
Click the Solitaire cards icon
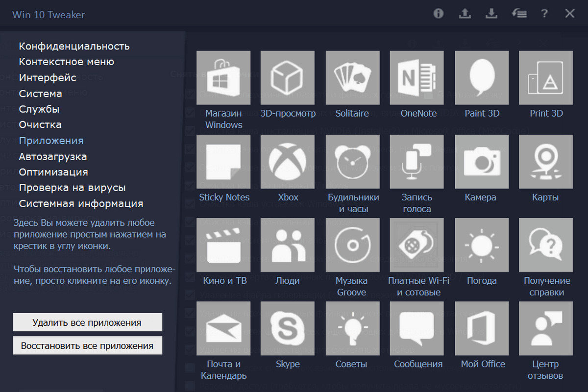point(352,78)
